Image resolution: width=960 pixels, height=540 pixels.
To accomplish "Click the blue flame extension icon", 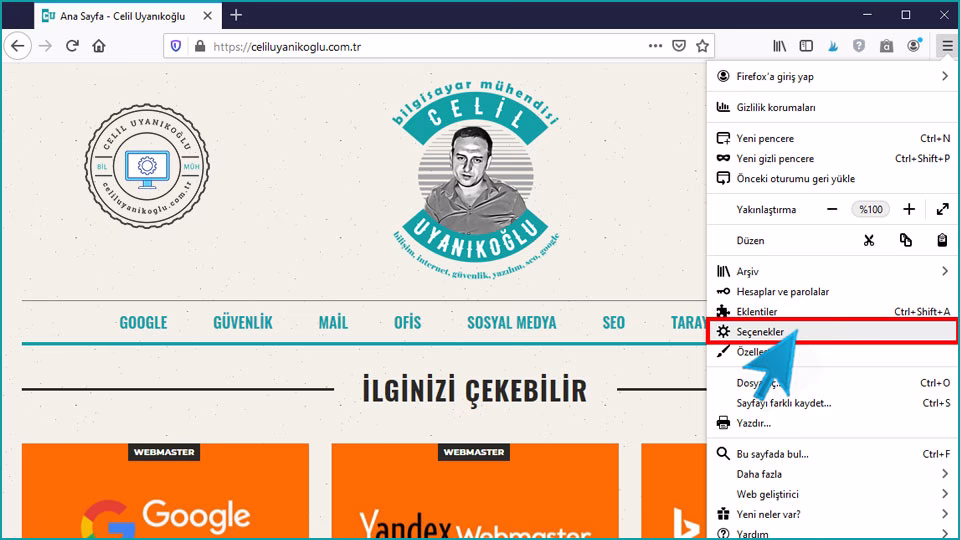I will 833,46.
